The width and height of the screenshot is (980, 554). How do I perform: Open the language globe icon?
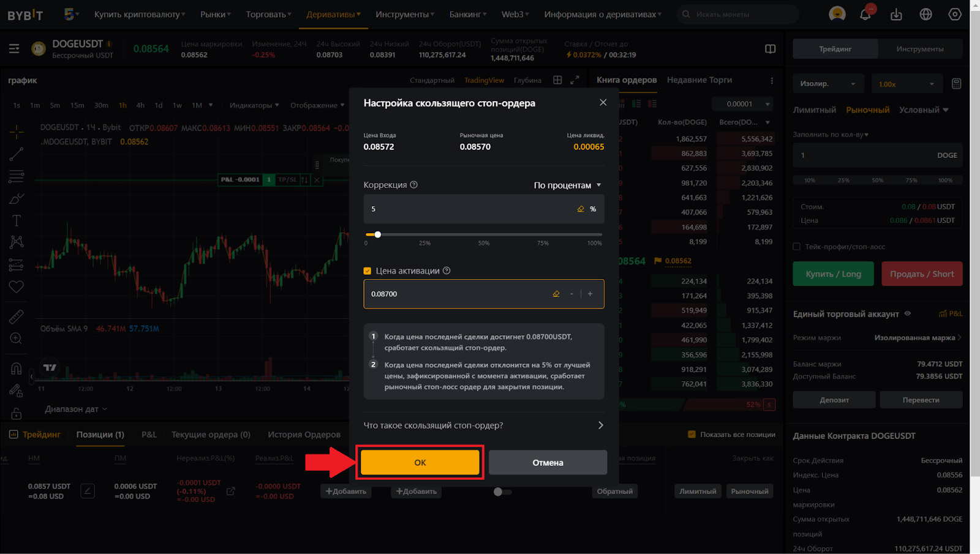pos(925,14)
